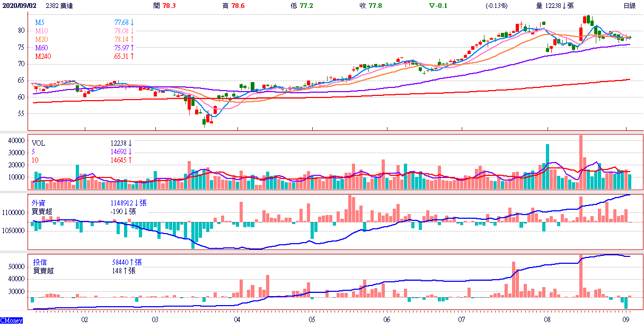The width and height of the screenshot is (644, 330).
Task: Select the M20 moving average legend label
Action: click(41, 39)
